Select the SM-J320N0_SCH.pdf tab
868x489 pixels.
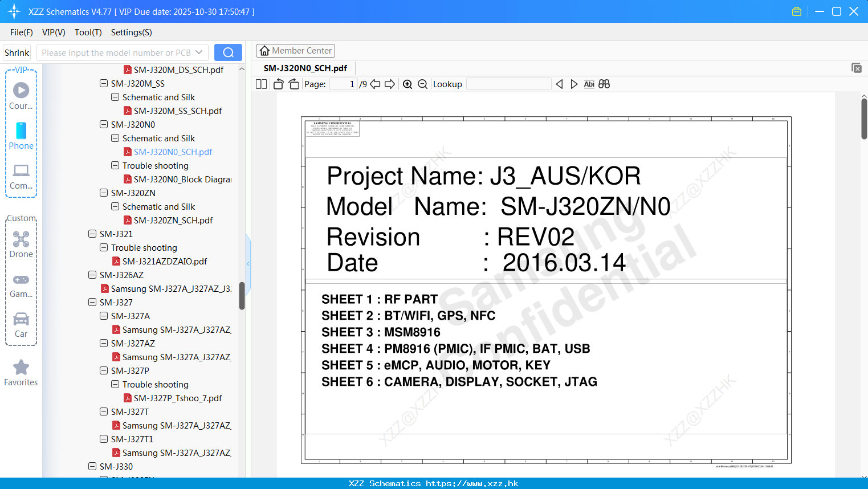click(x=305, y=68)
